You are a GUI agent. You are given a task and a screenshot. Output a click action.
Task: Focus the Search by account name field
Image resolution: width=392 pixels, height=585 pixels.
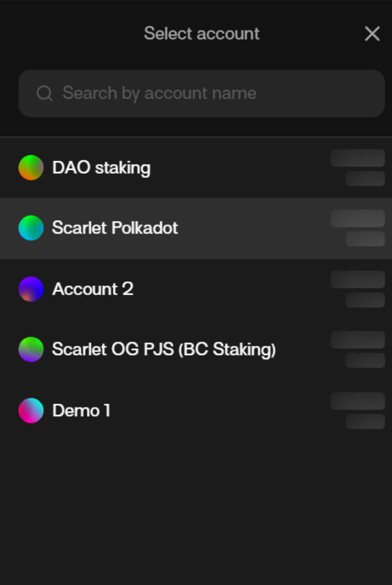coord(206,93)
